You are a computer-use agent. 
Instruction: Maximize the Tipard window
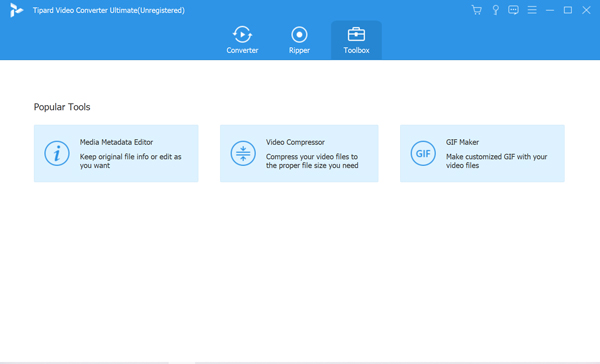[x=568, y=10]
